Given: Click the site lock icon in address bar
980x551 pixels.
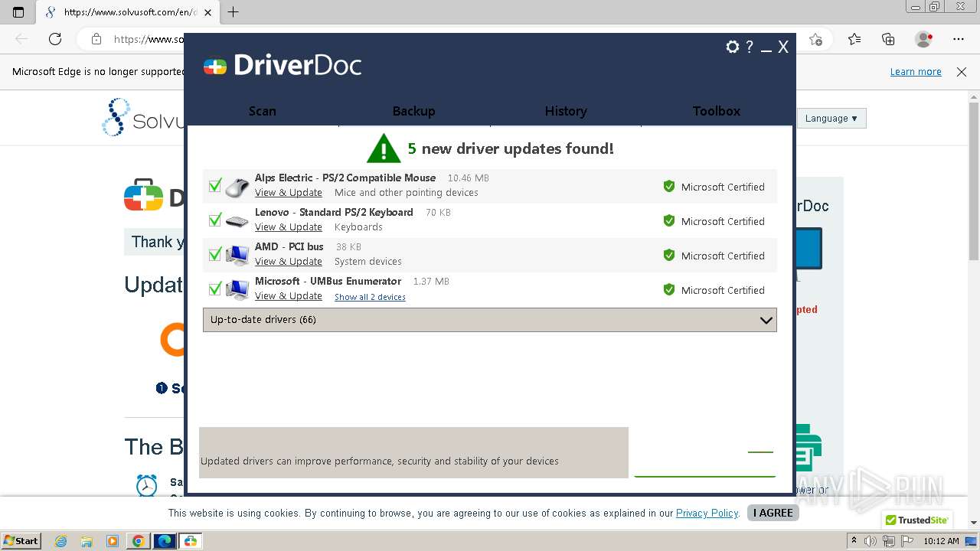Looking at the screenshot, I should (96, 39).
